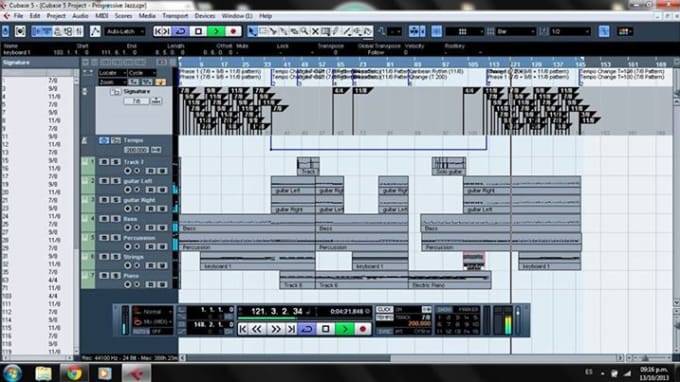Enable monitor on the Track 7 track
Screen dimensions: 680x382
tap(137, 171)
